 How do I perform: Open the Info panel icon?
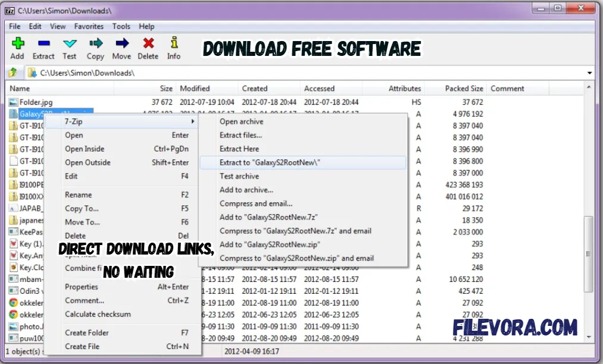pos(173,48)
